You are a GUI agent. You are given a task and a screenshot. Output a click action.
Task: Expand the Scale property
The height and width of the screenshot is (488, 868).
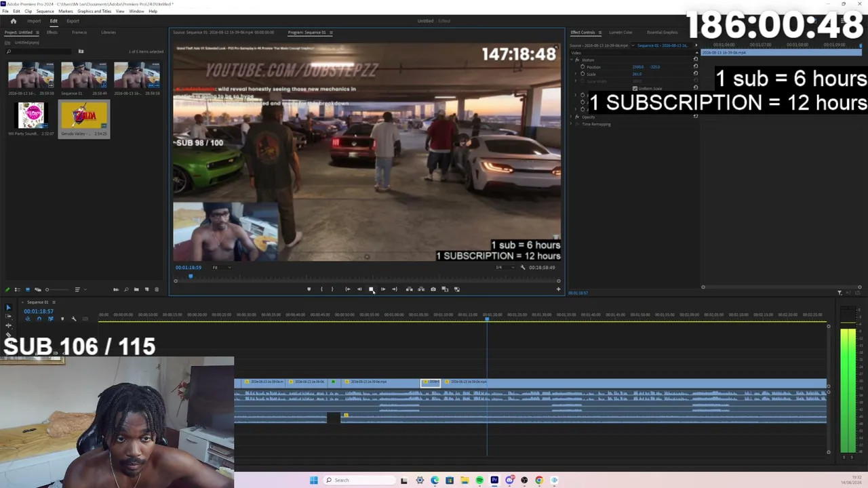pos(576,75)
